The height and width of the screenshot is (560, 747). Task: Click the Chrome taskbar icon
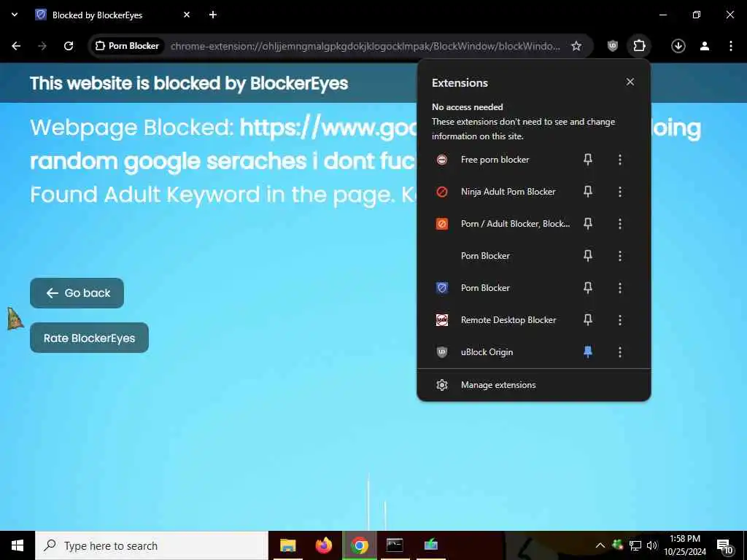pos(359,545)
